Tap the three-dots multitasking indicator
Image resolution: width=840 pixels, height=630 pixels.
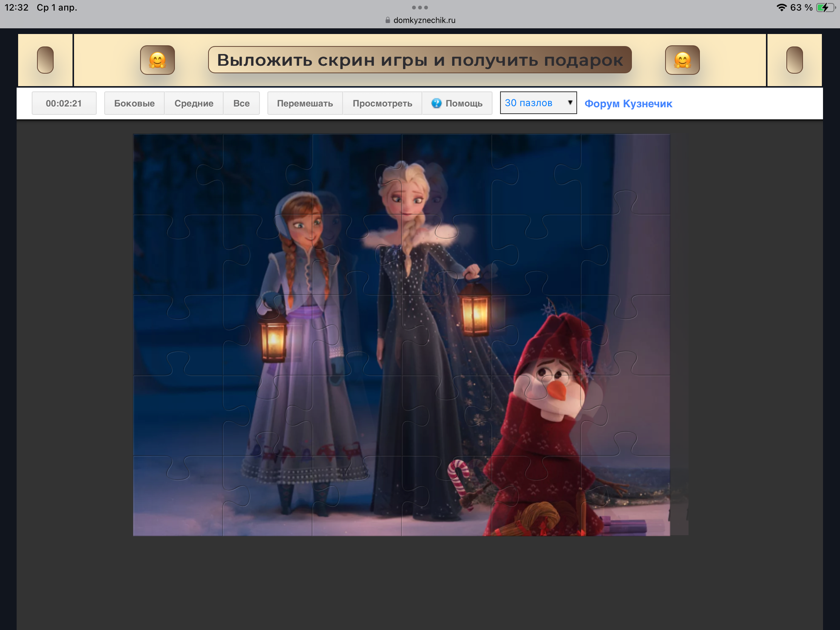click(x=420, y=8)
